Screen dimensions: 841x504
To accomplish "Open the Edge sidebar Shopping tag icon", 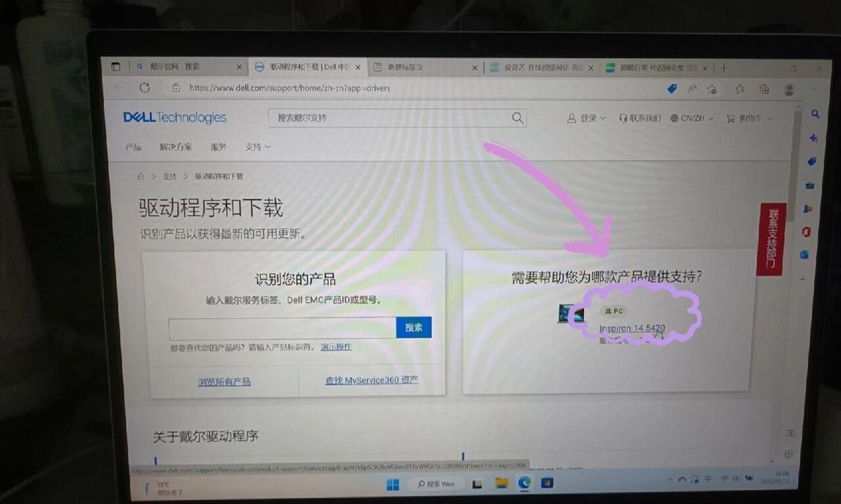I will tap(812, 161).
